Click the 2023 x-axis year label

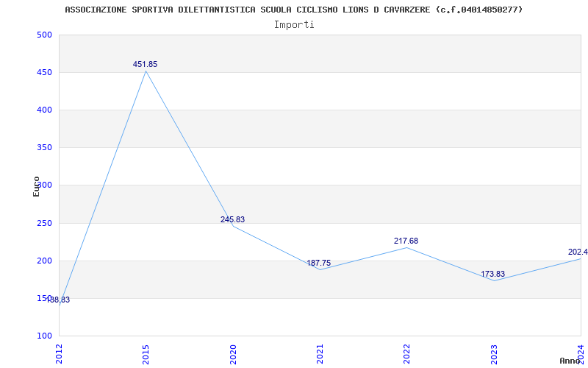pos(494,354)
